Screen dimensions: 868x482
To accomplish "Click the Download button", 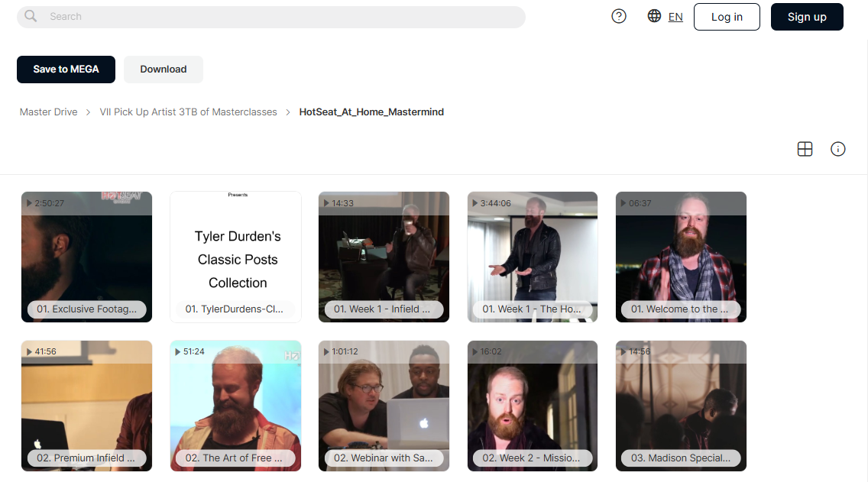I will [x=164, y=70].
